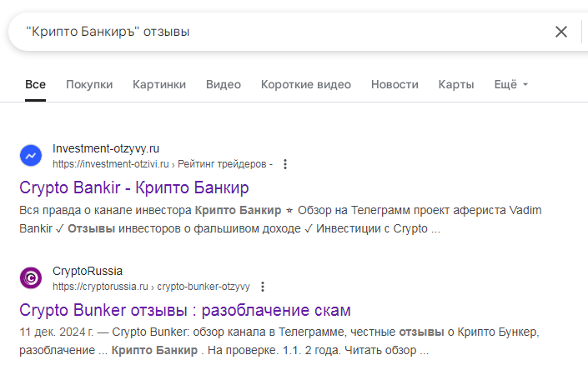Open the three-dot menu for the Investment-otzyvy.ru result
The height and width of the screenshot is (370, 588).
(285, 164)
